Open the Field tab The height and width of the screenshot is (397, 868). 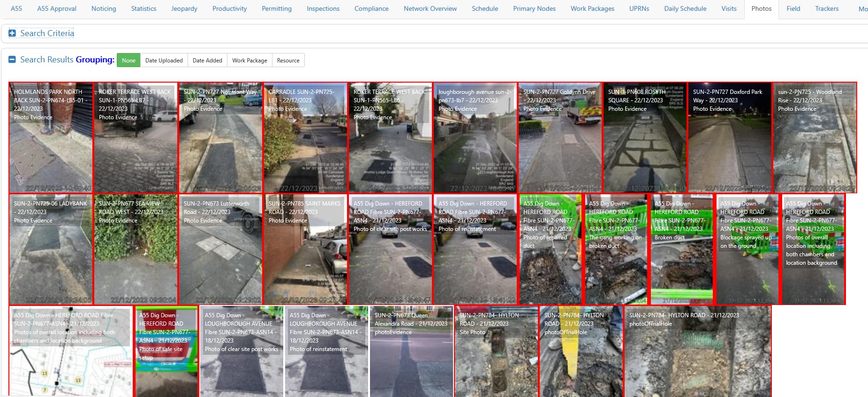793,8
